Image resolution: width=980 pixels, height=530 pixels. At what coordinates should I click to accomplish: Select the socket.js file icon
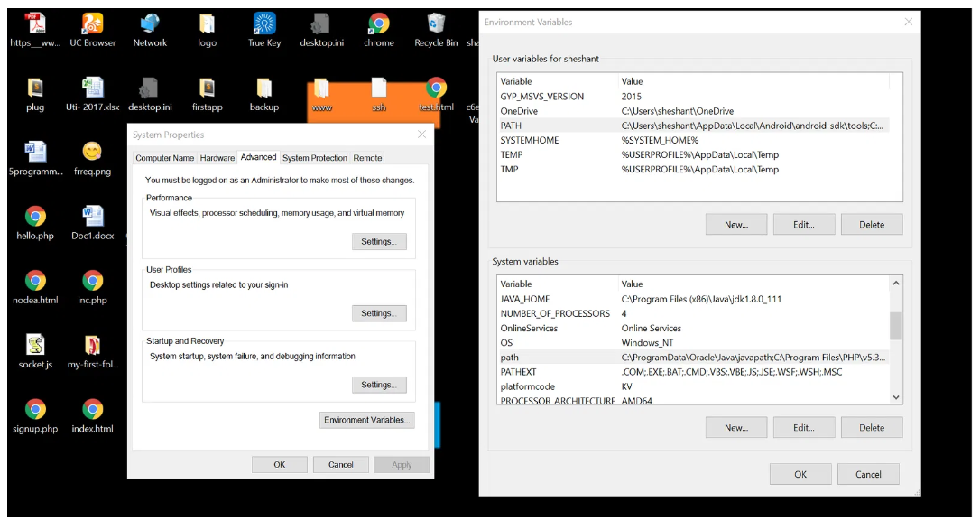point(35,347)
